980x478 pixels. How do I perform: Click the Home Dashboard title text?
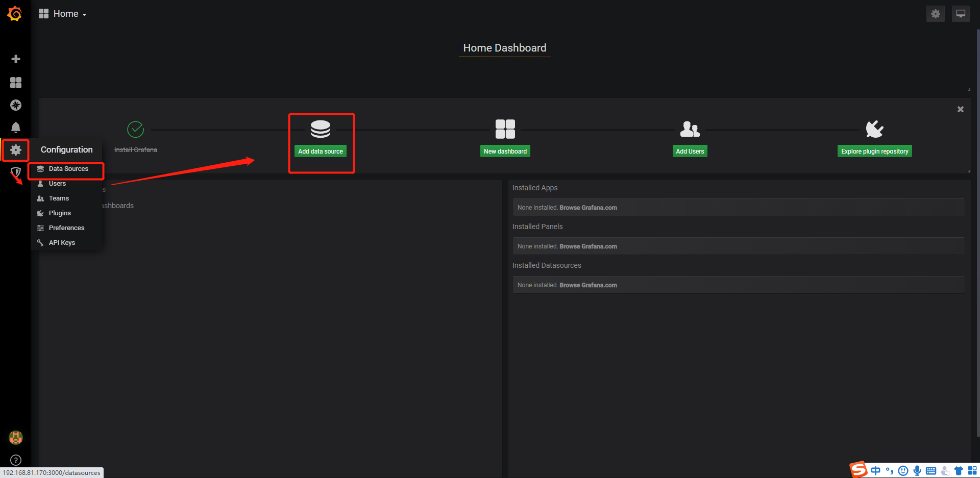[505, 48]
